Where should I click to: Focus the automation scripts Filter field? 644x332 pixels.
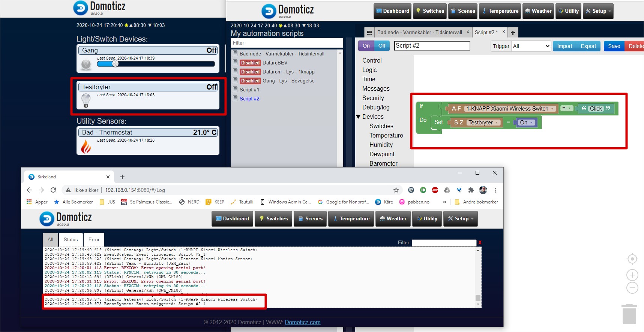[287, 43]
